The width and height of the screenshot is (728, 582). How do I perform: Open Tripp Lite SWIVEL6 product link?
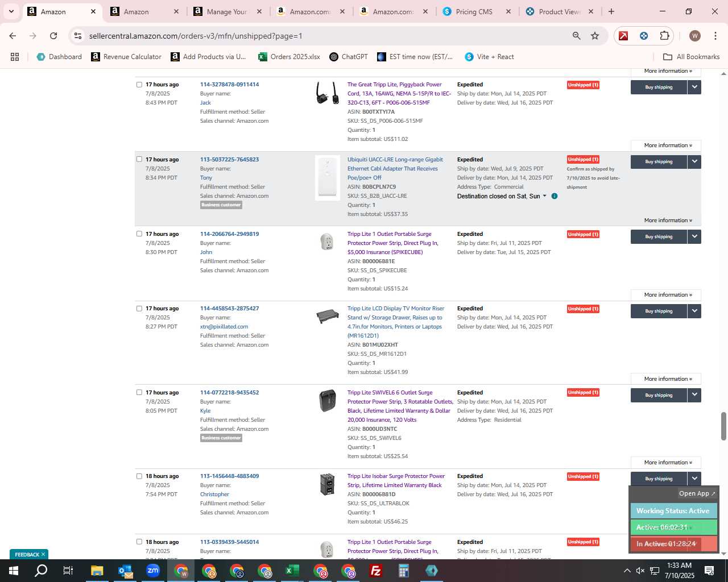click(400, 406)
